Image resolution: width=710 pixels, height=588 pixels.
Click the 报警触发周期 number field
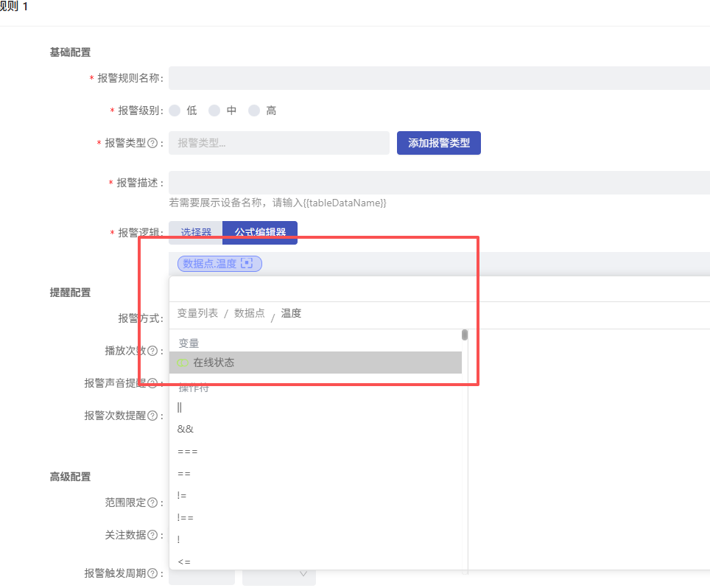(x=202, y=576)
